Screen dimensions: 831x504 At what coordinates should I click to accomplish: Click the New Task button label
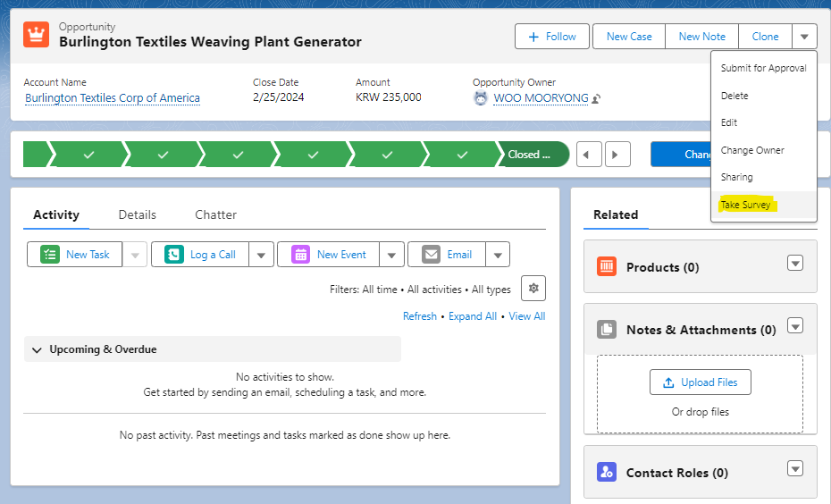pos(88,255)
